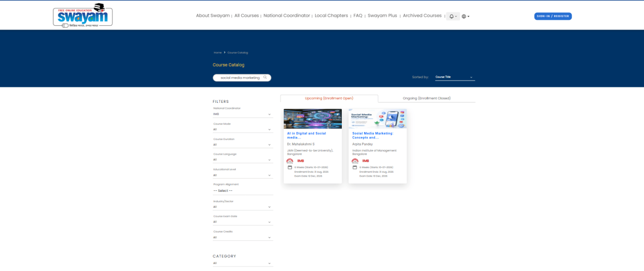Click the search magnifier icon
Image resolution: width=644 pixels, height=271 pixels.
click(x=265, y=78)
